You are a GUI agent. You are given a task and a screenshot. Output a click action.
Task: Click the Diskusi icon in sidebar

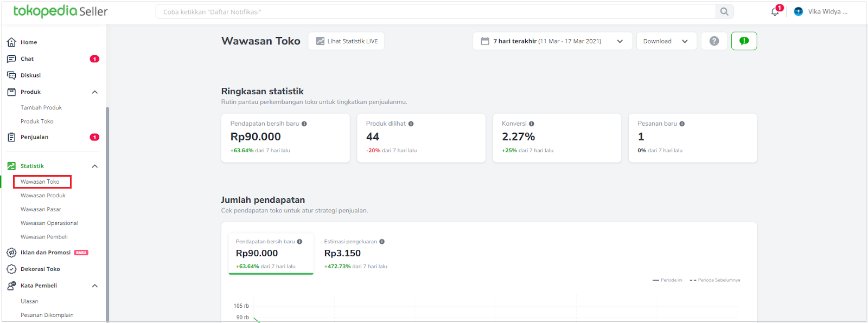11,75
